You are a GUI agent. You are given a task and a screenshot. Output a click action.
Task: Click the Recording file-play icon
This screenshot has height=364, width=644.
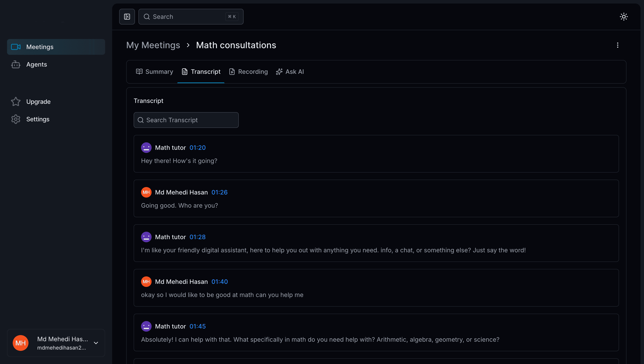(232, 72)
